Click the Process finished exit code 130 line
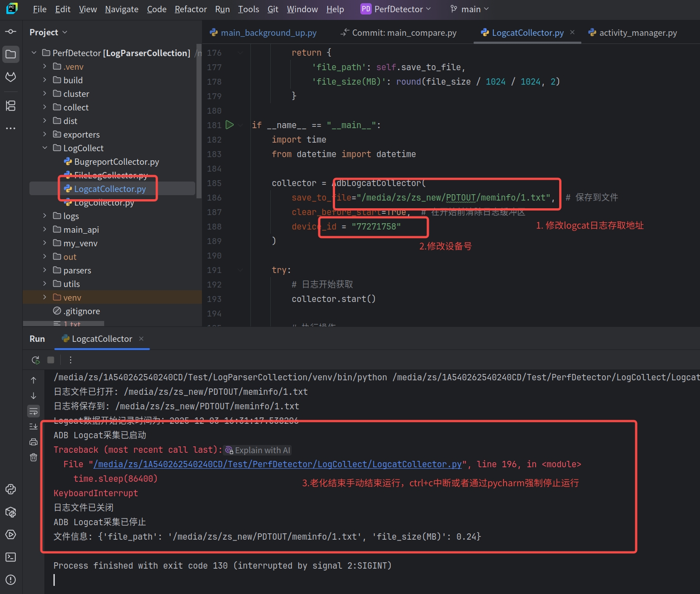Screen dimensions: 700x594 pos(222,565)
